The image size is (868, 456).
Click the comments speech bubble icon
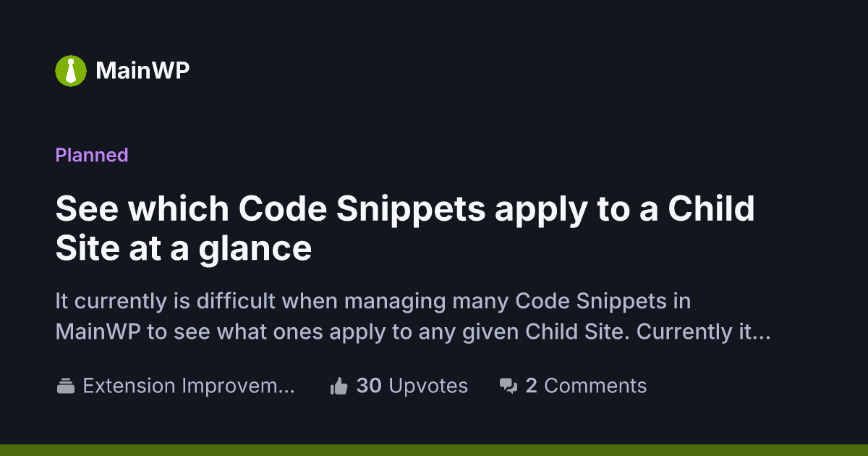[x=509, y=387]
